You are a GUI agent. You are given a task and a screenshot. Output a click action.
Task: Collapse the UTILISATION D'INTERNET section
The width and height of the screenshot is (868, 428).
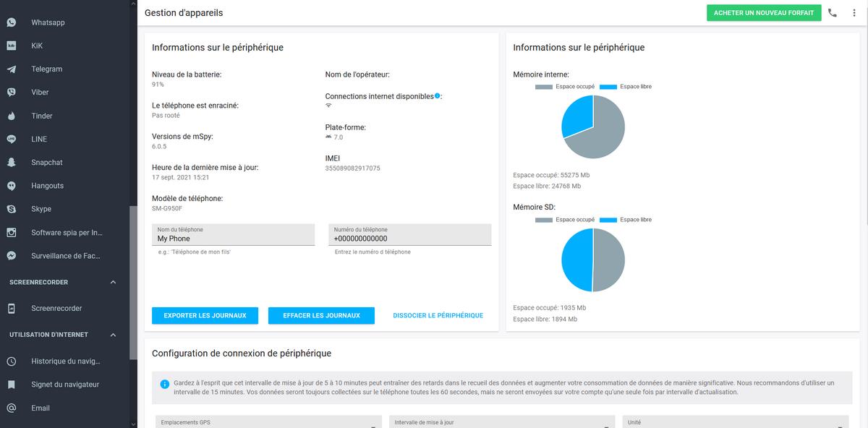pos(113,335)
